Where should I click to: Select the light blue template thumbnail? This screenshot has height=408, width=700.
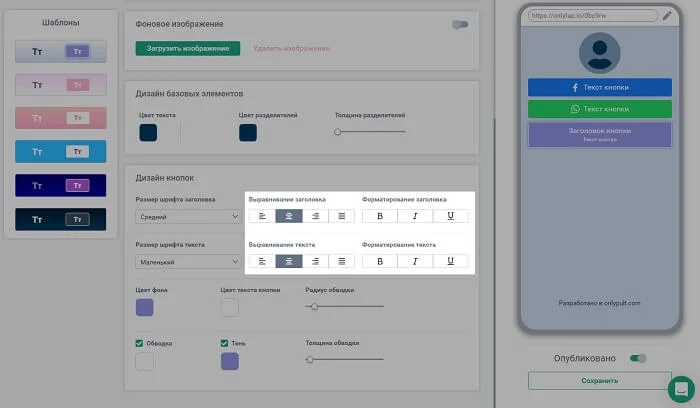[x=60, y=152]
